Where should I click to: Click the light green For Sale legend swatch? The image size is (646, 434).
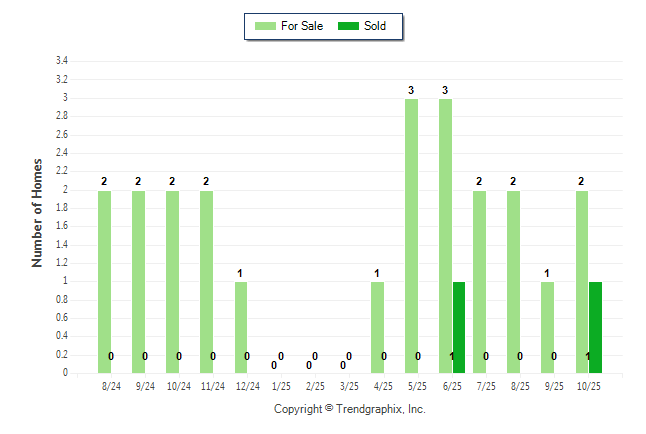point(266,26)
